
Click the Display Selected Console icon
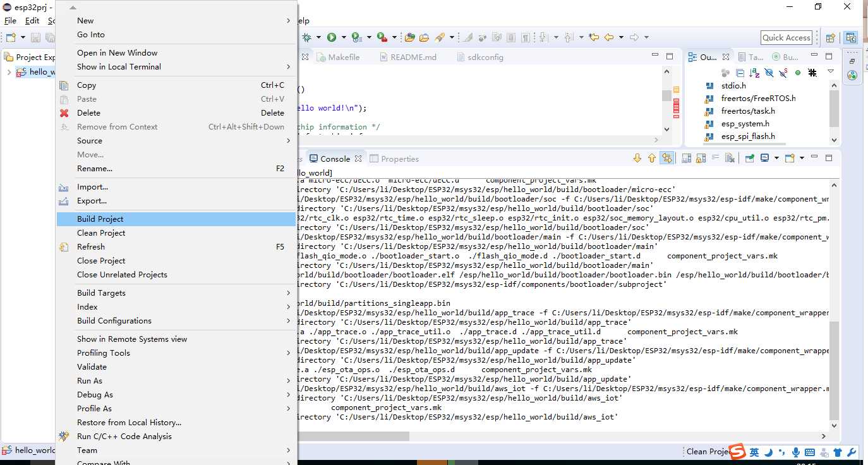(764, 158)
